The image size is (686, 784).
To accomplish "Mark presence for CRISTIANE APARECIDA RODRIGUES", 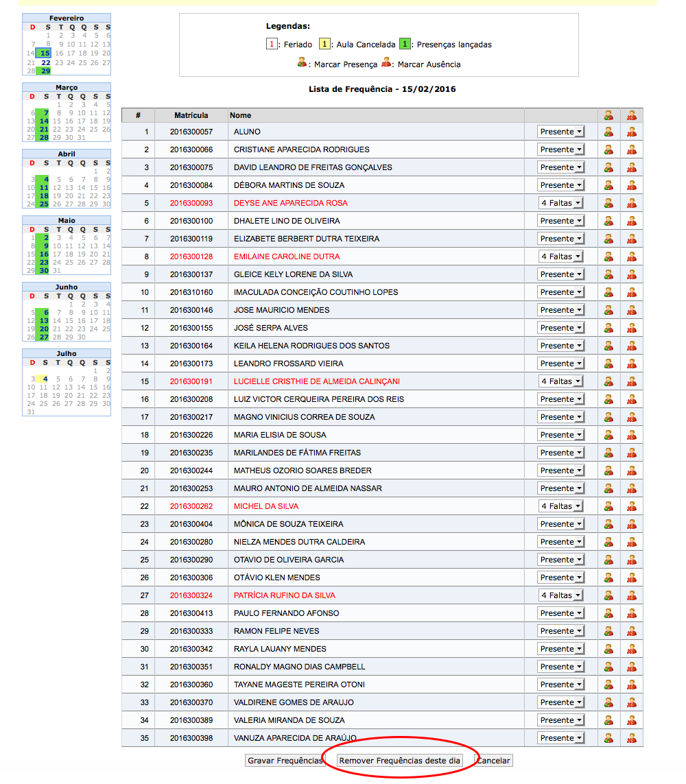I will click(608, 150).
